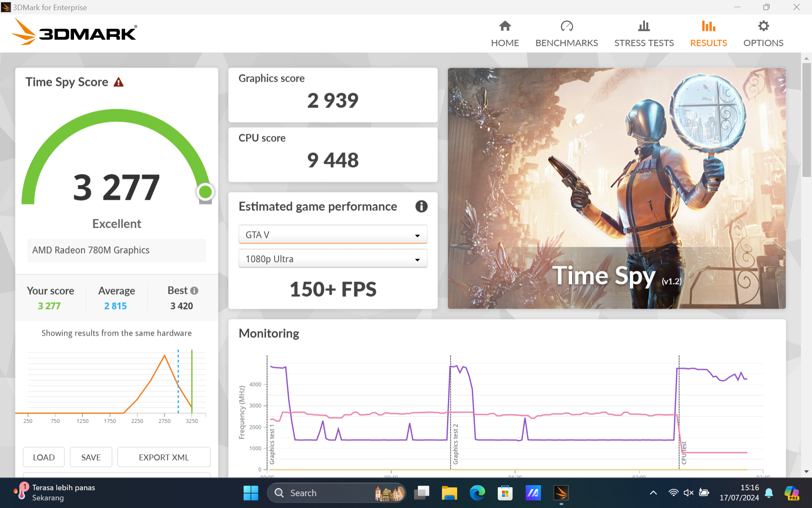The height and width of the screenshot is (508, 812).
Task: Open the Windows Start menu
Action: (251, 493)
